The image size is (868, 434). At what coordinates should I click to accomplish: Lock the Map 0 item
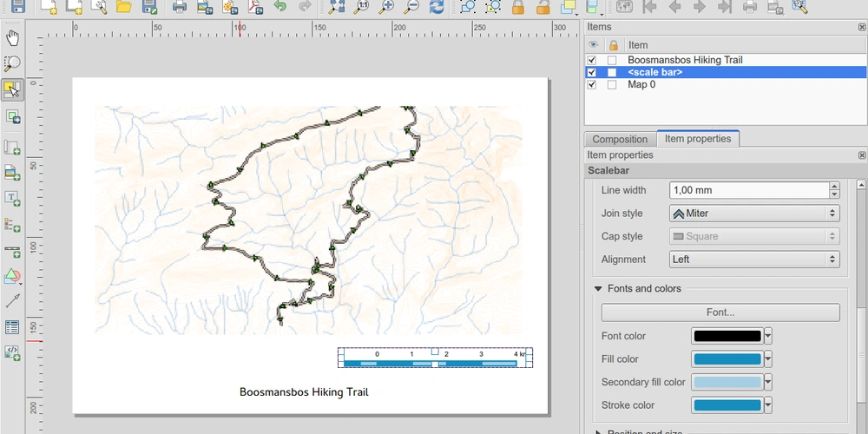612,85
